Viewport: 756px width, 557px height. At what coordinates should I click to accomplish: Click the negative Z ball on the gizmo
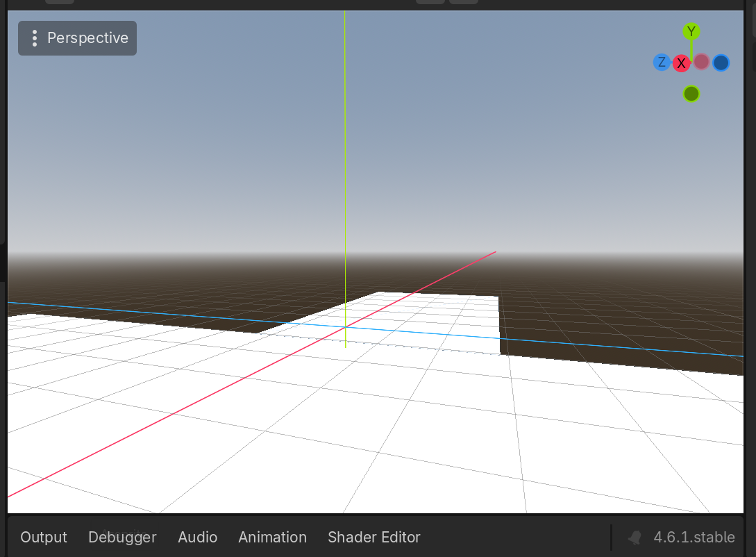pyautogui.click(x=721, y=63)
